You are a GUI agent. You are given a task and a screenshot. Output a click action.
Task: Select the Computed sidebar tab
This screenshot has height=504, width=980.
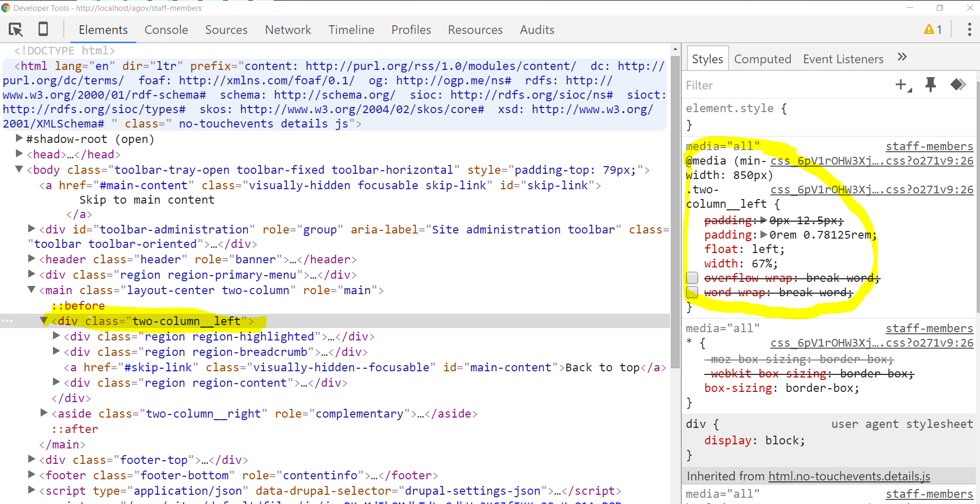click(x=763, y=59)
